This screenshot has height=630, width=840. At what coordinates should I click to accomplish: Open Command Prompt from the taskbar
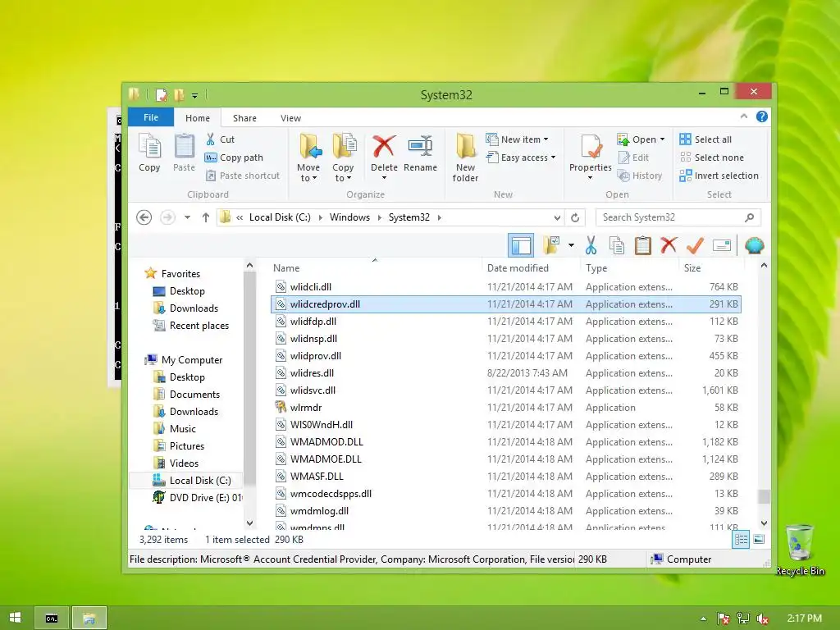(52, 619)
